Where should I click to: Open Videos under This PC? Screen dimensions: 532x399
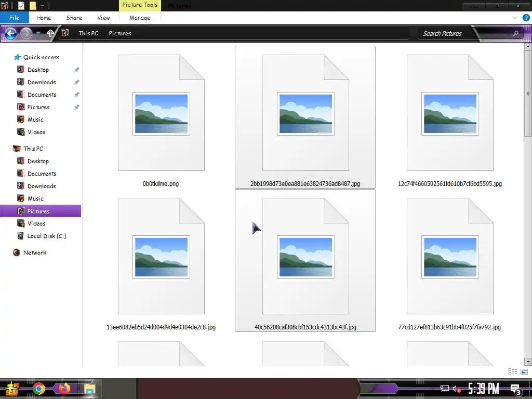click(36, 223)
